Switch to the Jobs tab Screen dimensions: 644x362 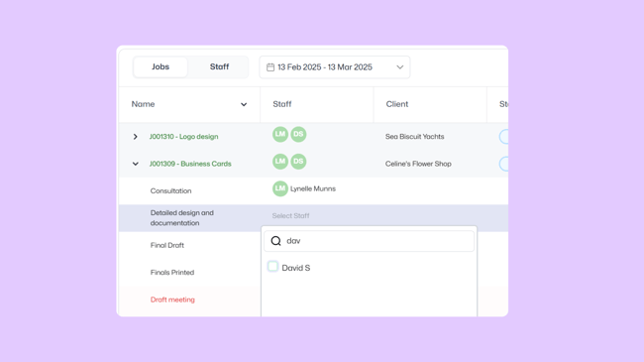[x=161, y=66]
